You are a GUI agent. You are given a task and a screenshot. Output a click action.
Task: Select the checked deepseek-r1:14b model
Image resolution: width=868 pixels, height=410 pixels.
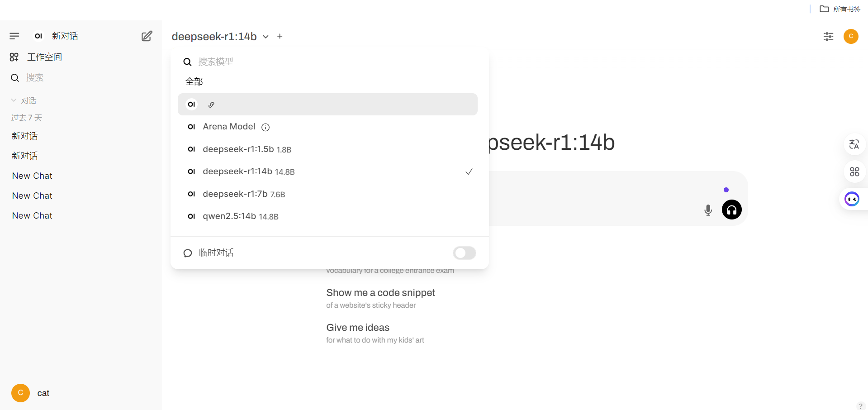click(x=327, y=172)
